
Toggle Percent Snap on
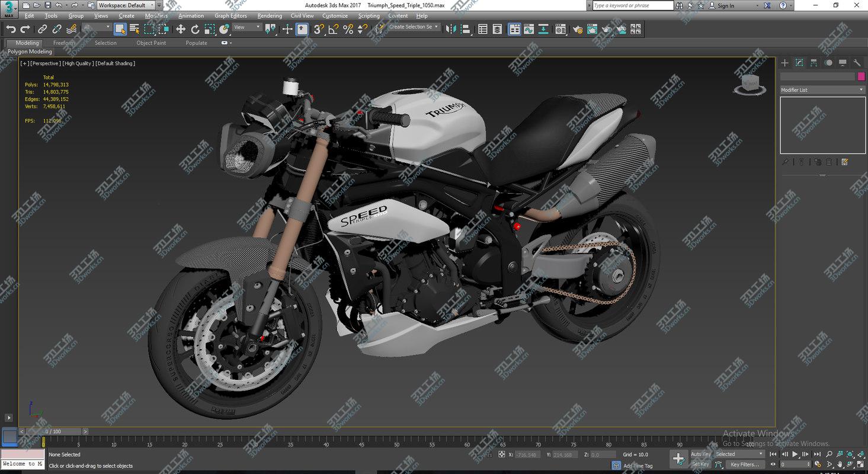click(348, 29)
